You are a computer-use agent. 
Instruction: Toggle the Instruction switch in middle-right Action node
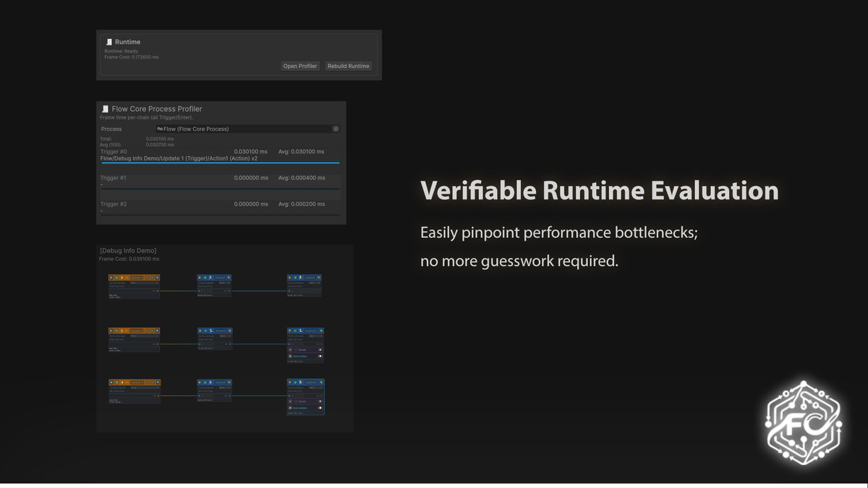pyautogui.click(x=319, y=356)
